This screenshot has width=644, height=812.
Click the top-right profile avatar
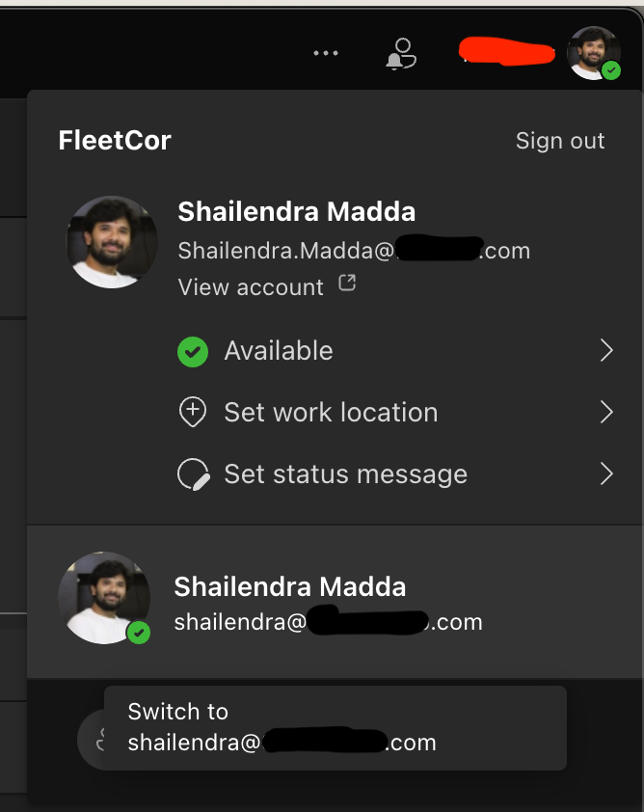pos(594,53)
